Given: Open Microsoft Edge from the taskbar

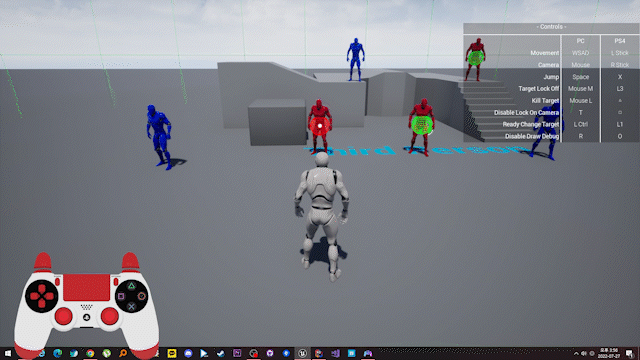Looking at the screenshot, I should [x=58, y=353].
